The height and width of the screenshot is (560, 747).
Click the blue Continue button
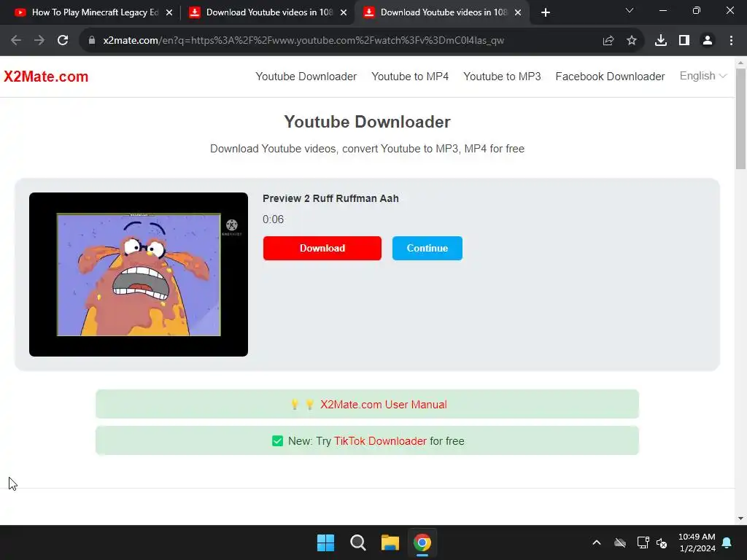[x=427, y=248]
